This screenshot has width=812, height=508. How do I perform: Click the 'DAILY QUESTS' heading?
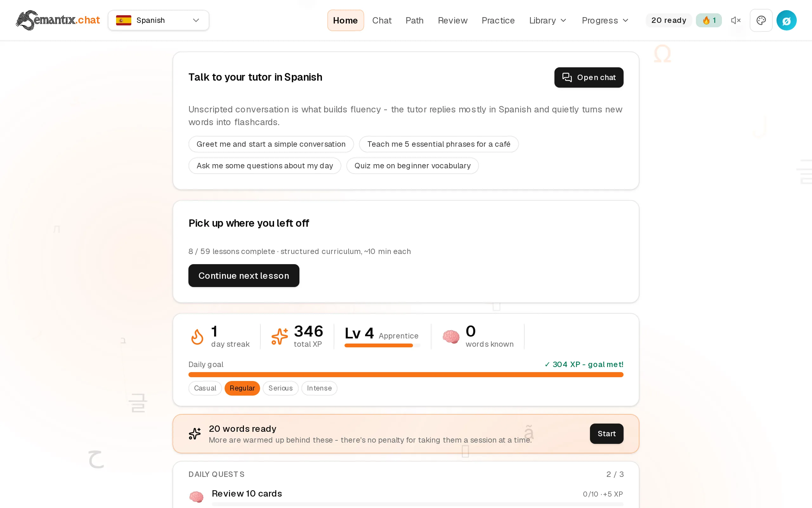pos(216,474)
